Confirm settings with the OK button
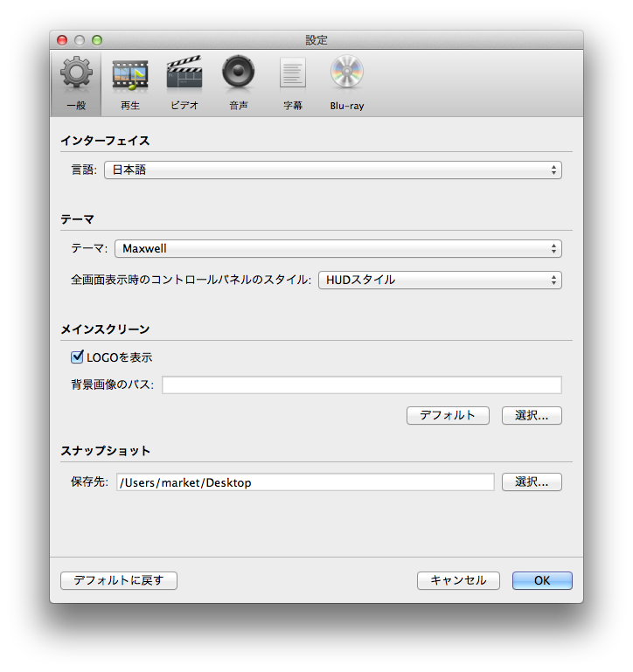 point(542,581)
